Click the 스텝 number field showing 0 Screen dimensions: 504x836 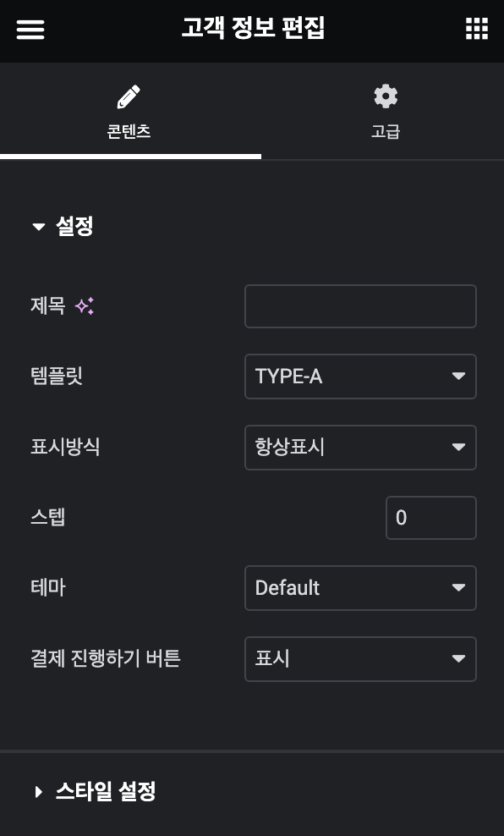click(431, 518)
